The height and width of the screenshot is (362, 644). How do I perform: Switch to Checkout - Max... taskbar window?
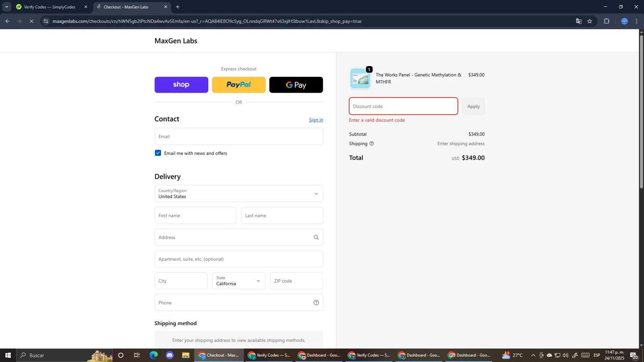[x=219, y=355]
